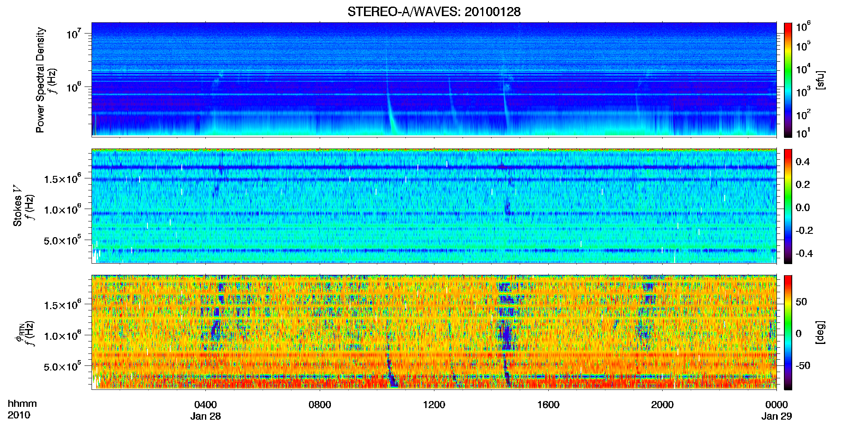Click the 1.0×10^6 tick on the Stokes V panel

click(x=63, y=209)
